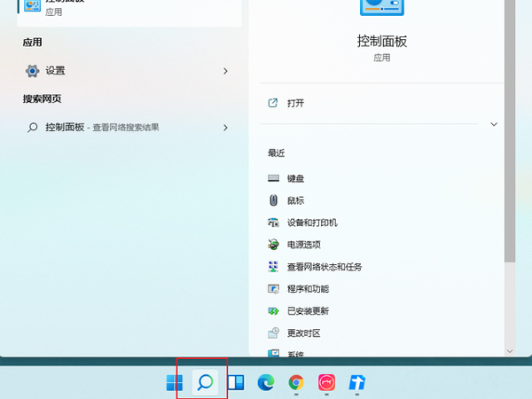Screen dimensions: 532x399
Task: Open Task View from the taskbar
Action: tap(235, 383)
